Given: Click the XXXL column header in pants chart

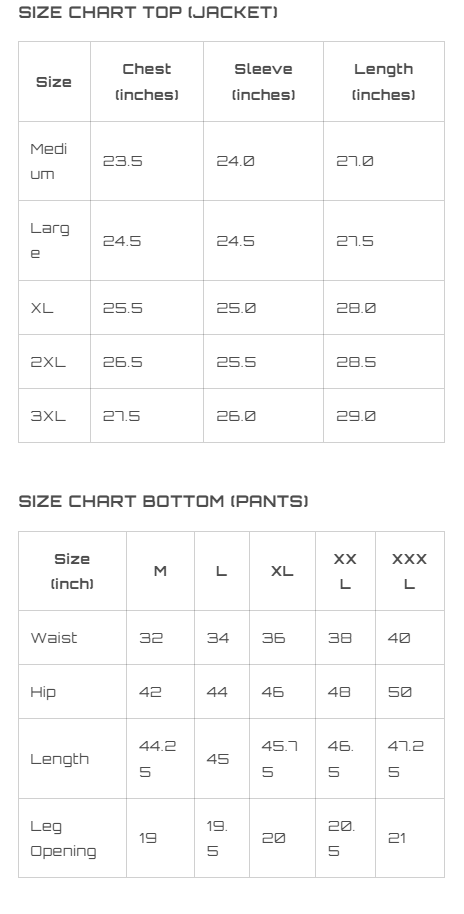Looking at the screenshot, I should tap(409, 571).
